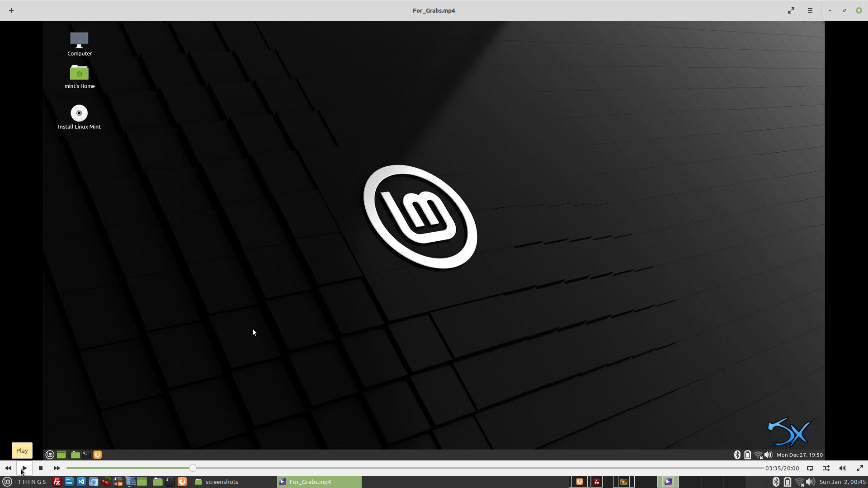Open the Mint menu on the taskbar
This screenshot has width=868, height=488.
click(7, 482)
